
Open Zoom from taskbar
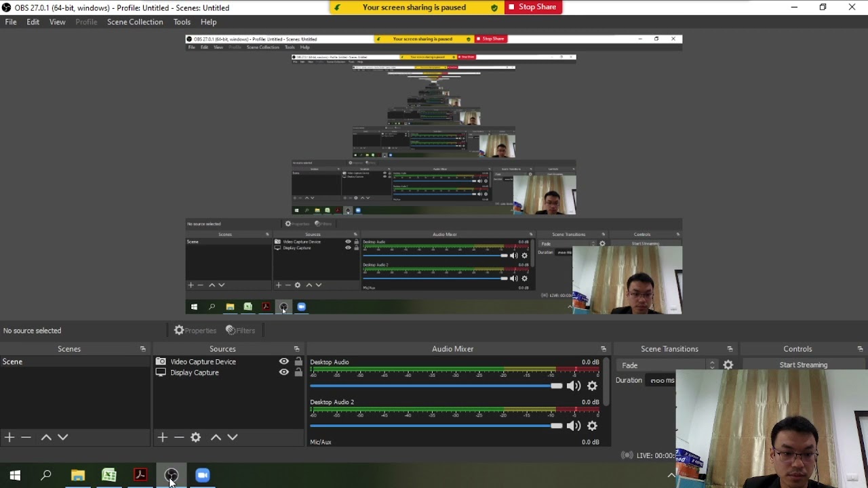click(x=203, y=475)
